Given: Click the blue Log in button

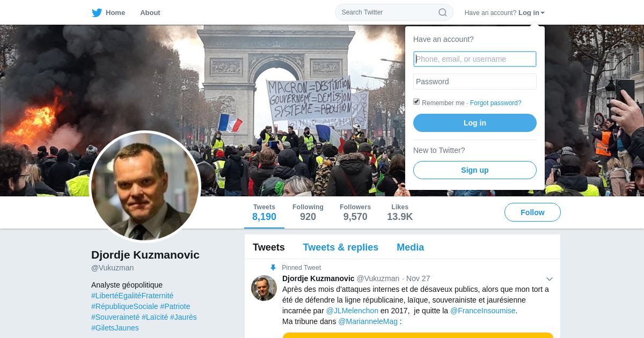Looking at the screenshot, I should click(x=475, y=123).
